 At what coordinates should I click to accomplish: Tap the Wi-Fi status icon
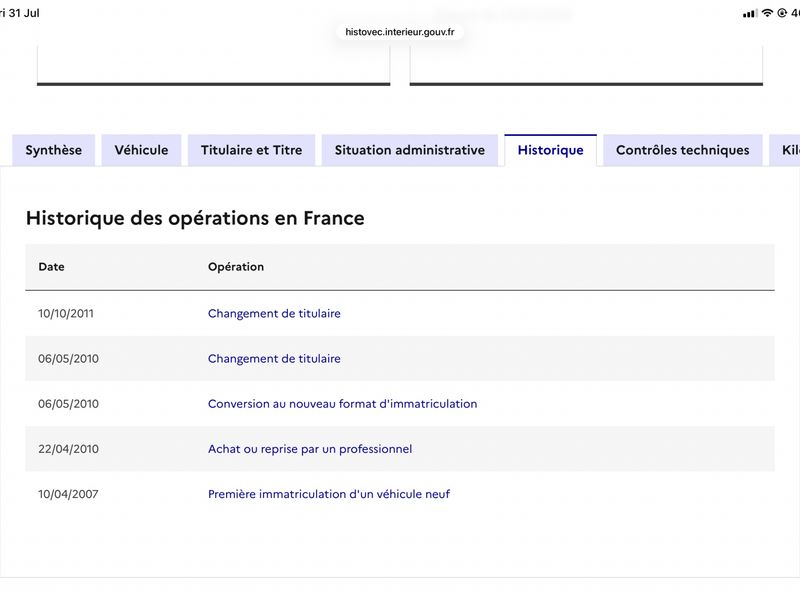767,13
